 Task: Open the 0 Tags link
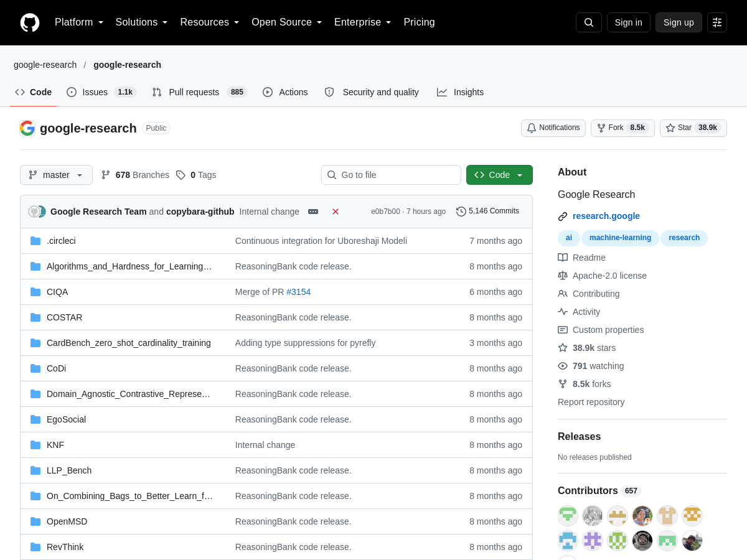click(x=196, y=175)
